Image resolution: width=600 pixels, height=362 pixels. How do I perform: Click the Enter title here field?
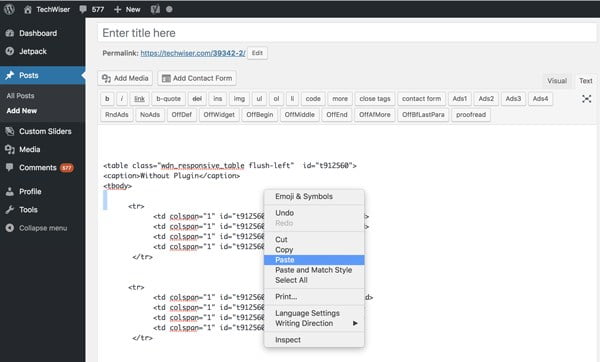click(x=347, y=33)
